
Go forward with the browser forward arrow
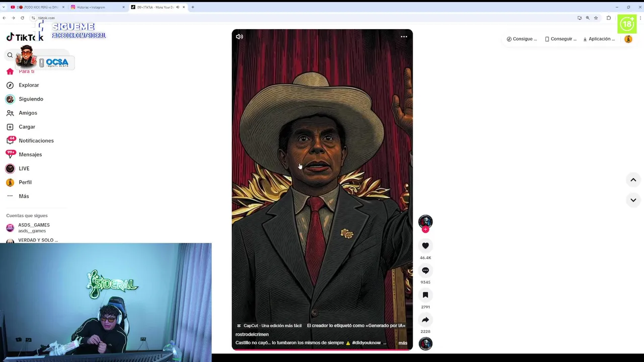[x=13, y=18]
